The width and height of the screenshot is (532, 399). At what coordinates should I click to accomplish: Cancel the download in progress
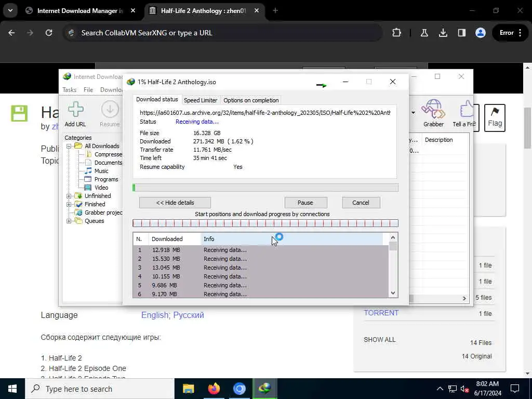[361, 203]
